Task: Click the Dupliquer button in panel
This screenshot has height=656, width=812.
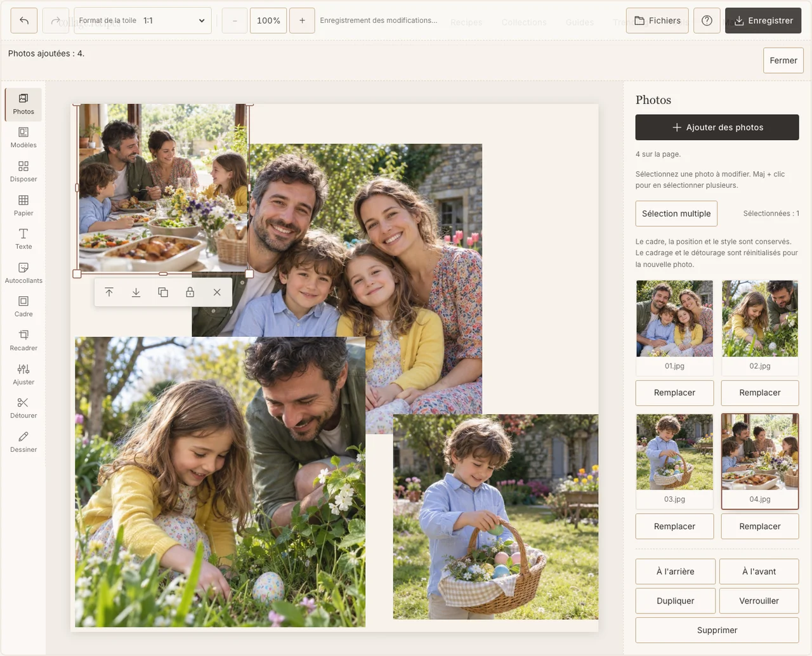Action: tap(676, 601)
